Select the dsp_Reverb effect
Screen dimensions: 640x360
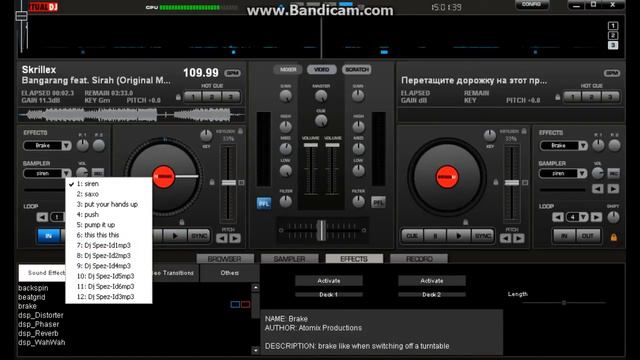pyautogui.click(x=38, y=333)
